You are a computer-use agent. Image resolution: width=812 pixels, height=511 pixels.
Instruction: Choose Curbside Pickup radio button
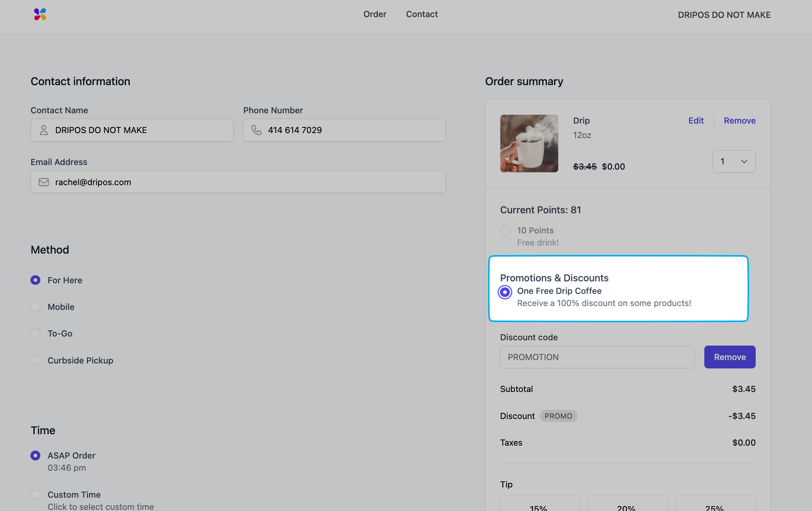[x=35, y=360]
